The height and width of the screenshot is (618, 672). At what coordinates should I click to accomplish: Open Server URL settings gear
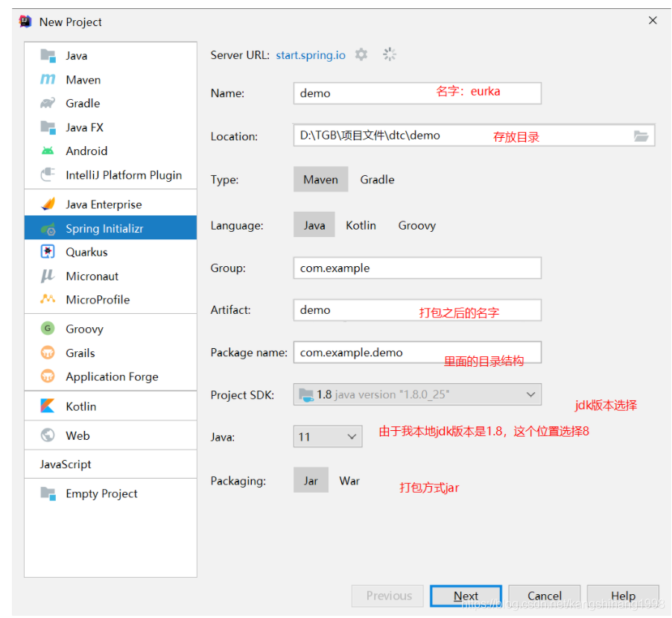[x=361, y=55]
